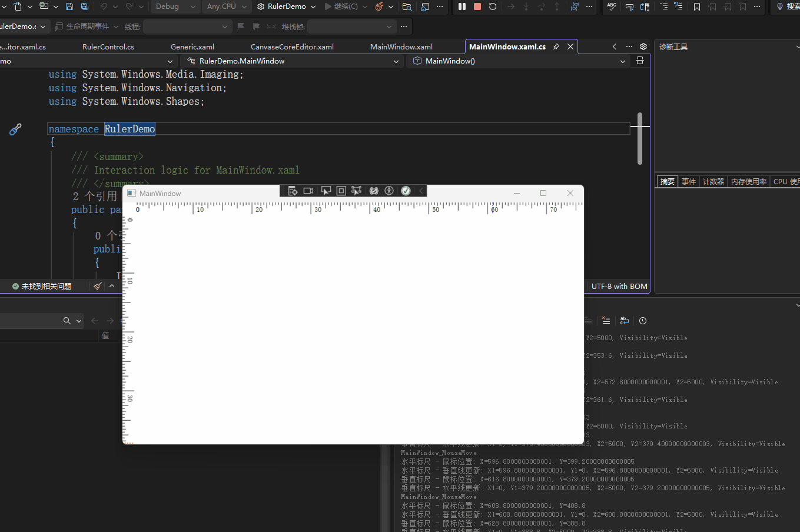Open the Live Visual Tree icon
The height and width of the screenshot is (532, 800).
(293, 191)
